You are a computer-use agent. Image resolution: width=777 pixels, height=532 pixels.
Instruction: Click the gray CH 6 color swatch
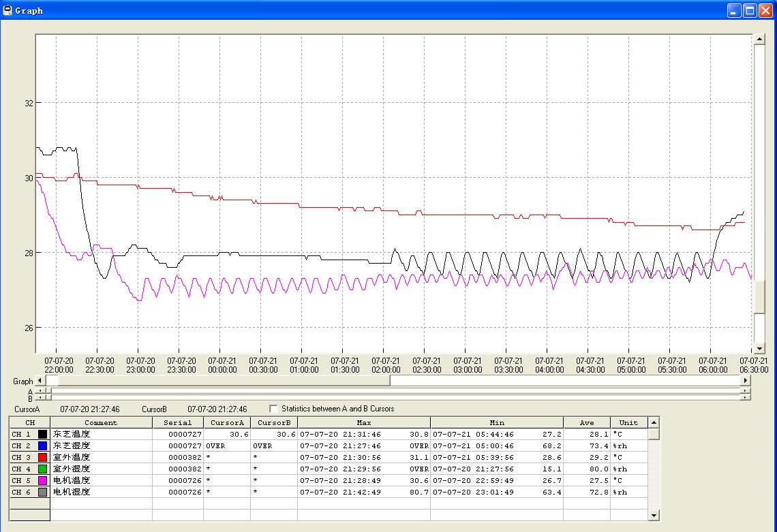[42, 492]
